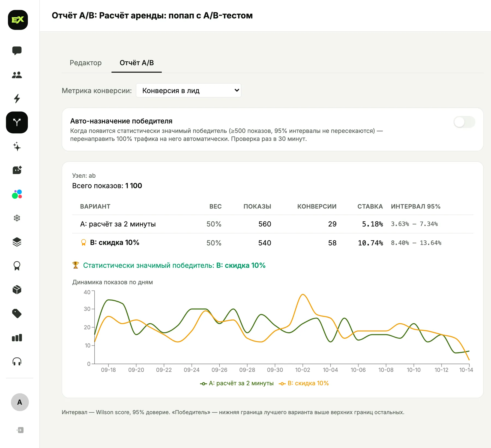Click the headphones support icon
Image resolution: width=491 pixels, height=448 pixels.
click(x=17, y=362)
